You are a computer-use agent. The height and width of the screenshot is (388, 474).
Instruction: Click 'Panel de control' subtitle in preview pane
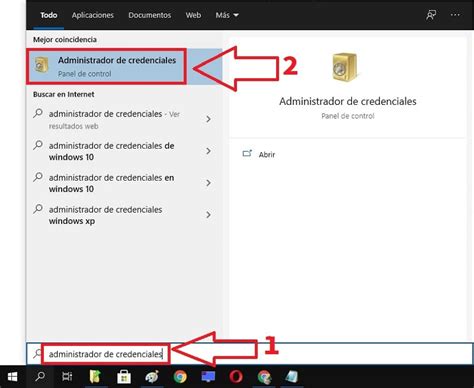point(348,116)
